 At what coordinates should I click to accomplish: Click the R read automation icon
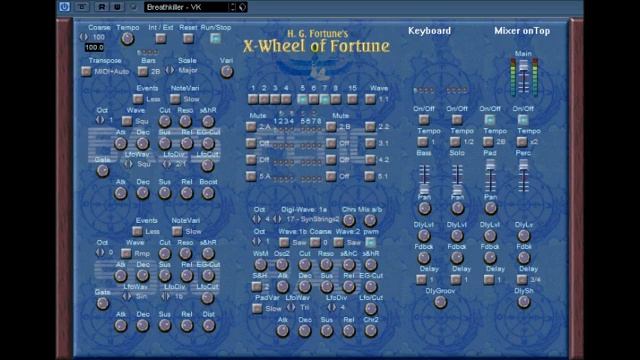pyautogui.click(x=102, y=7)
